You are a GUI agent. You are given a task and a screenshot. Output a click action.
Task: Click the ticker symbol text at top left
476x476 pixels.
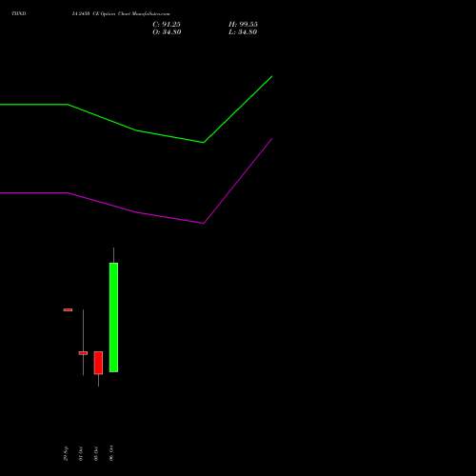click(19, 13)
